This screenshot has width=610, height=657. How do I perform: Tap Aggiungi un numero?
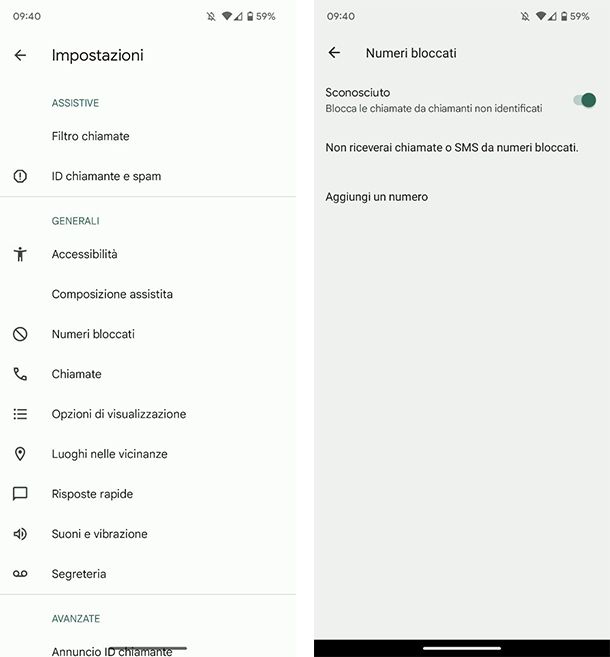tap(377, 197)
